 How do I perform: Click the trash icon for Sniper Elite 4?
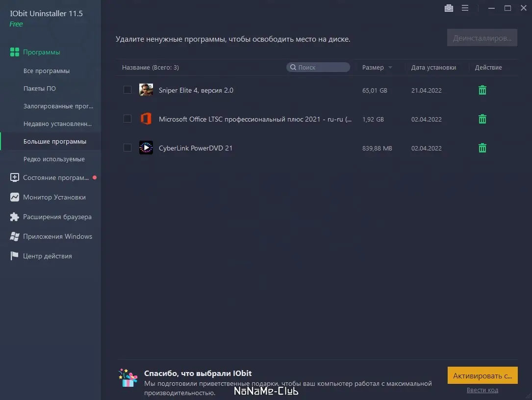coord(482,90)
